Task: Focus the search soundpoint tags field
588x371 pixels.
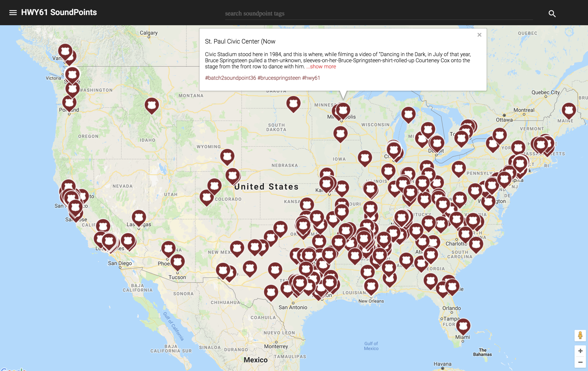Action: 379,13
